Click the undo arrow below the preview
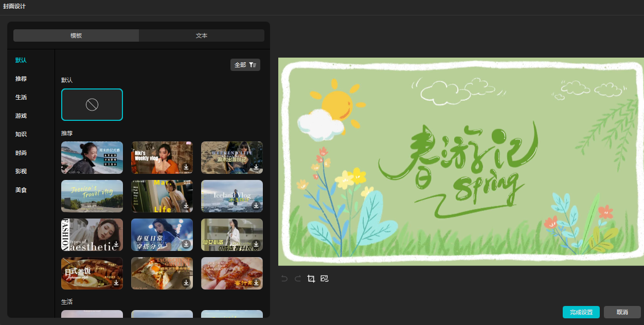 tap(284, 279)
